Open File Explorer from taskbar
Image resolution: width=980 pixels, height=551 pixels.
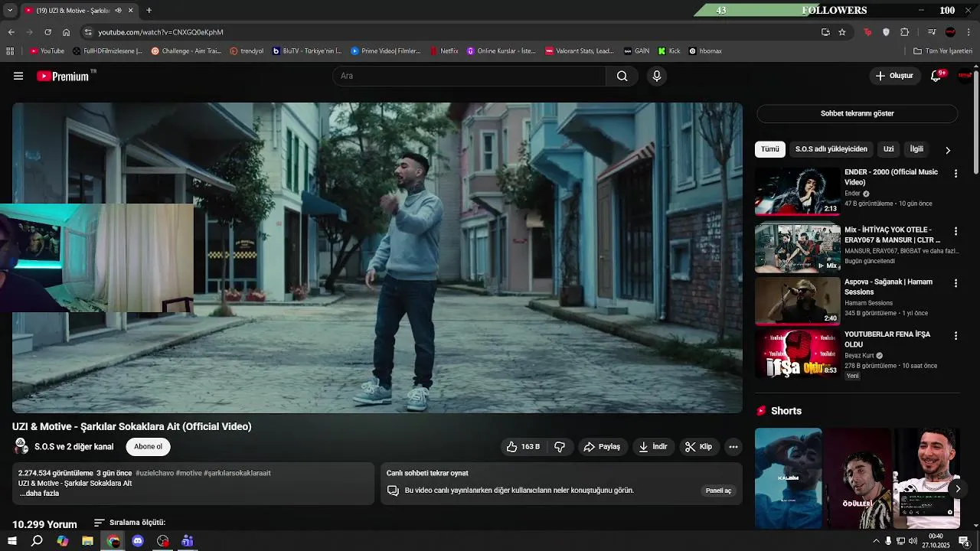coord(87,541)
